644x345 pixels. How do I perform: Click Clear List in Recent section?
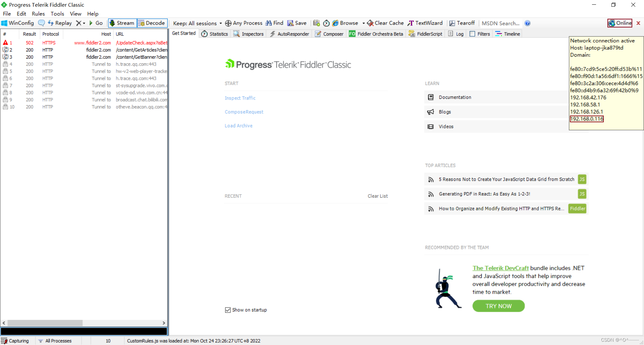(x=378, y=196)
